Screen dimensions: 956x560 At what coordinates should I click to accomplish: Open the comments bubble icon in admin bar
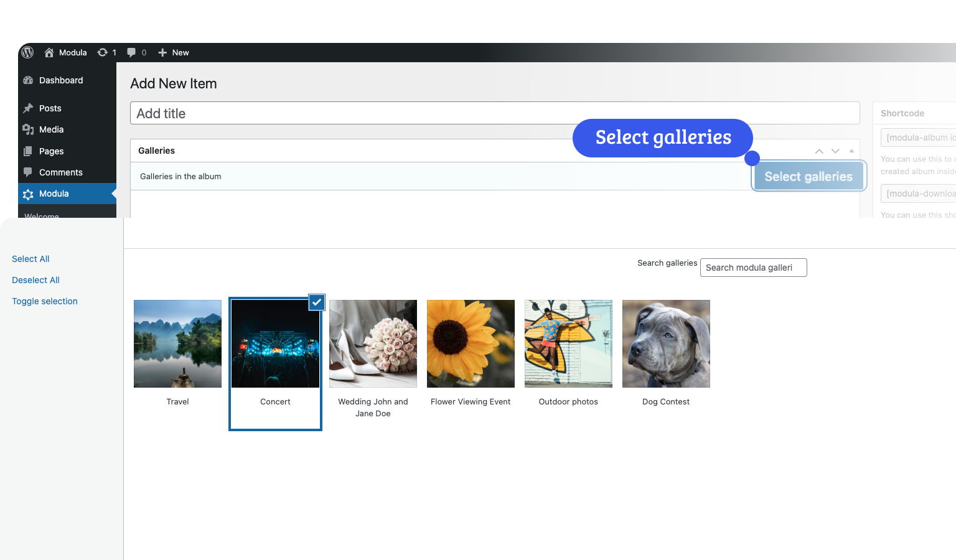[x=131, y=53]
